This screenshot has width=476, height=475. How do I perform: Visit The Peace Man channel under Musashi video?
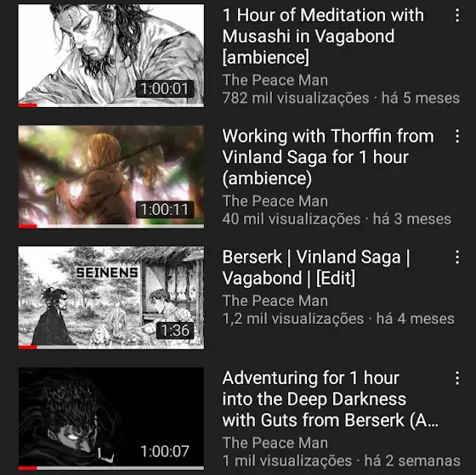[275, 81]
